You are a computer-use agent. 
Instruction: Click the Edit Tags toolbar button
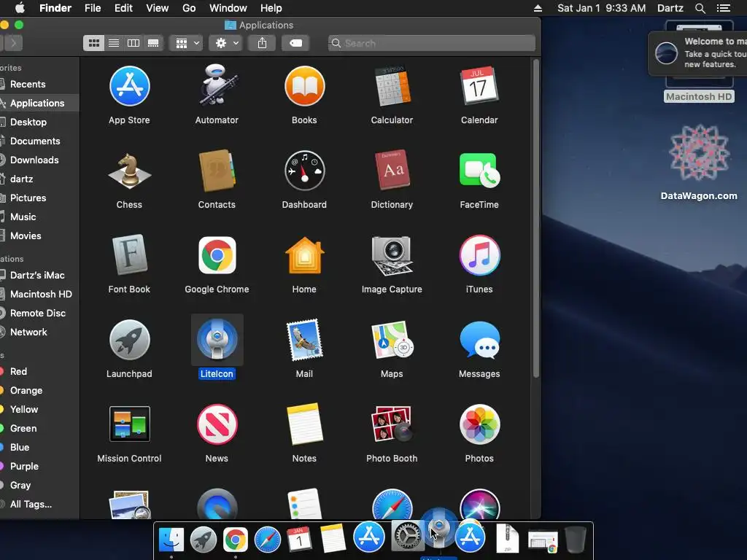(295, 43)
